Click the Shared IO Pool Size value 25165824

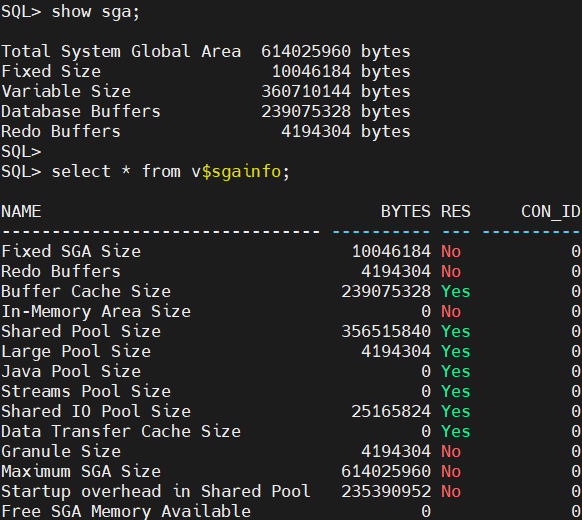(391, 411)
